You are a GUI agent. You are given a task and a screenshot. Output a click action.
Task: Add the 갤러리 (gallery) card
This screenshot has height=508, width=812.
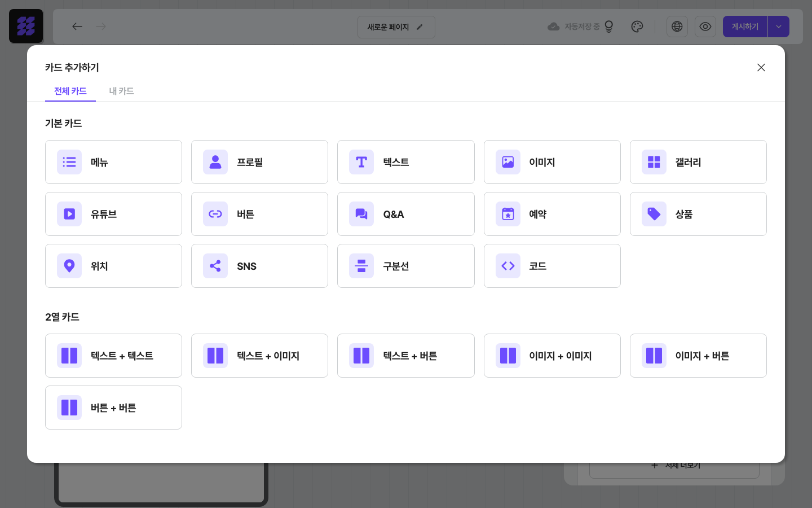pyautogui.click(x=698, y=162)
